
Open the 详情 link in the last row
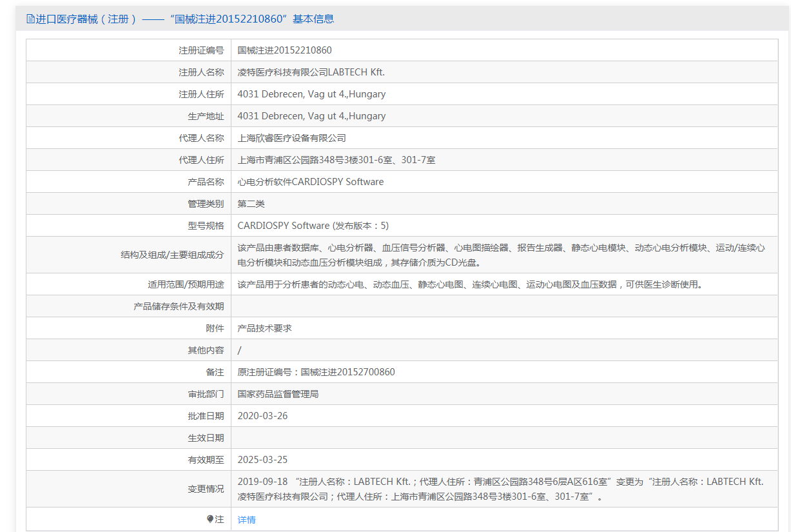point(246,520)
